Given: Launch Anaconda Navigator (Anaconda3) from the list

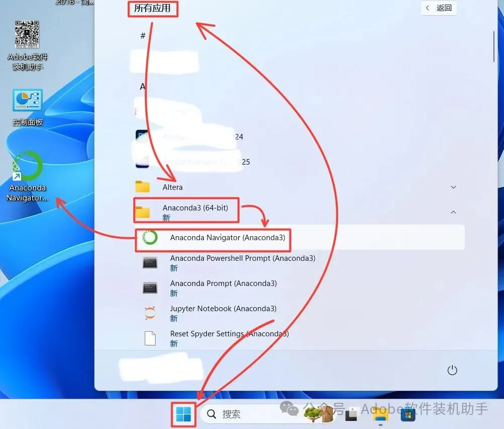Looking at the screenshot, I should tap(299, 238).
